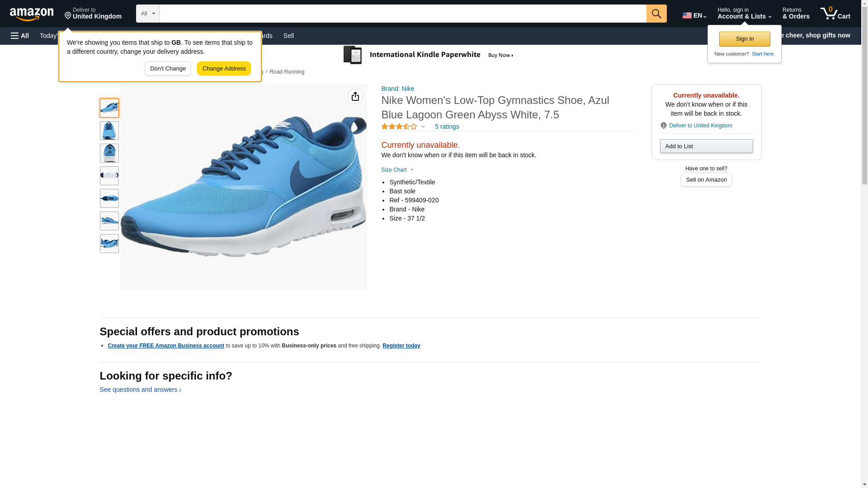Open the shopping cart
868x488 pixels.
[835, 14]
